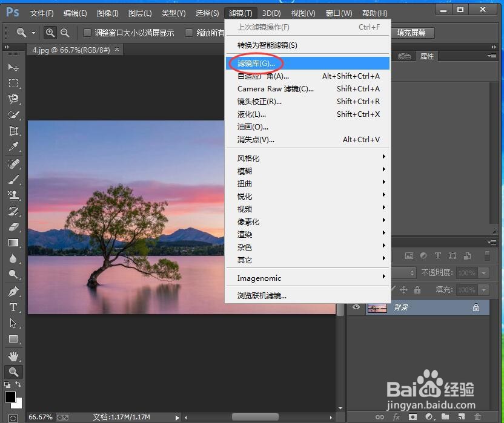
Task: Create a new group folder
Action: (x=445, y=416)
